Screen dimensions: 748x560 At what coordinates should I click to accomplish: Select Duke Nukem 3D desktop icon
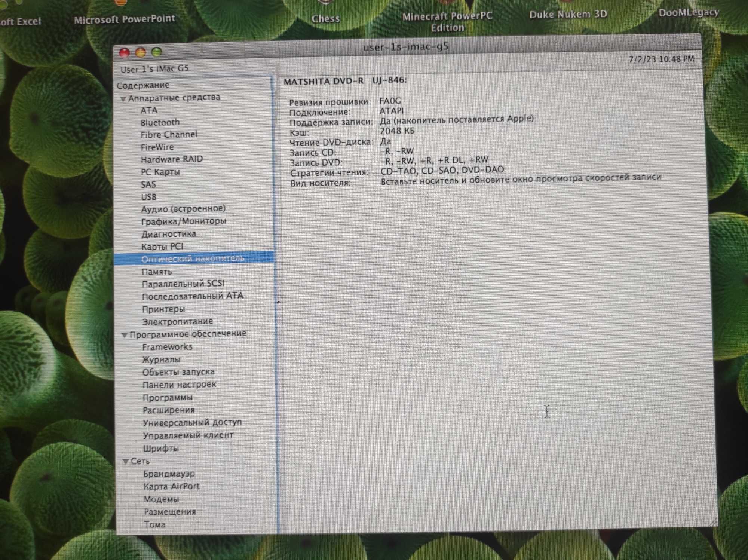[568, 15]
